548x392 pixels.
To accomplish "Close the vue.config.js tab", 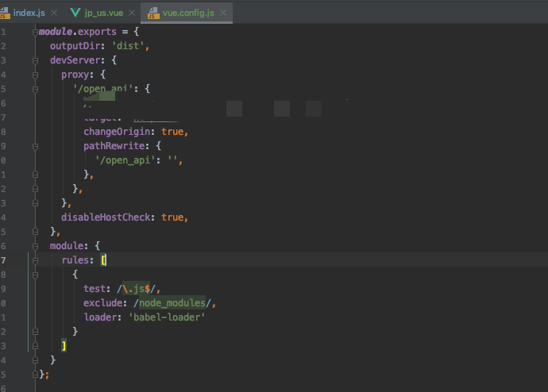I will click(223, 13).
